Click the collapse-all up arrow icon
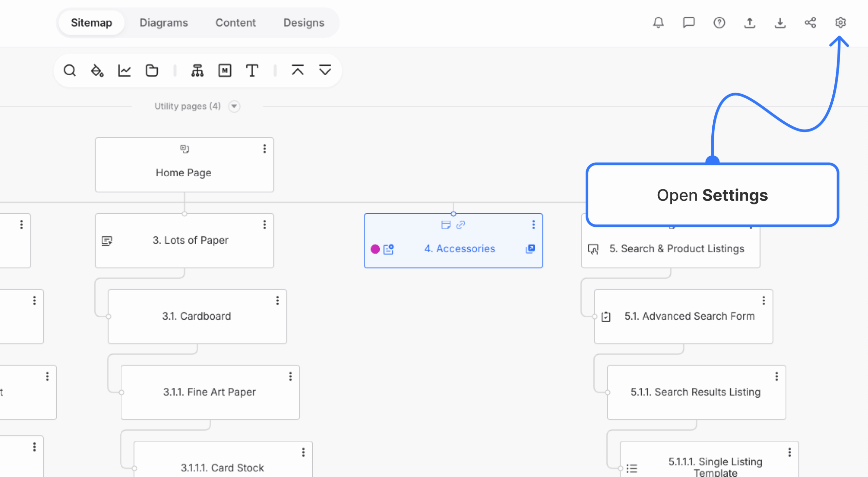The image size is (868, 477). [x=298, y=70]
